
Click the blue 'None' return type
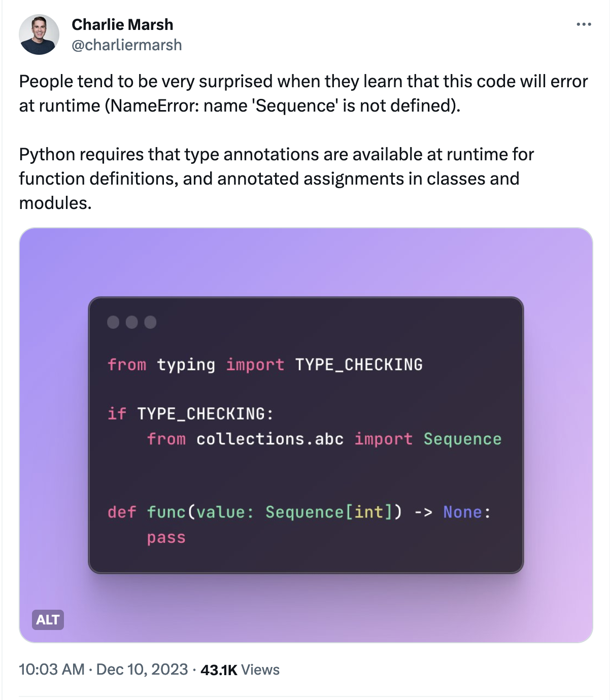[x=462, y=512]
